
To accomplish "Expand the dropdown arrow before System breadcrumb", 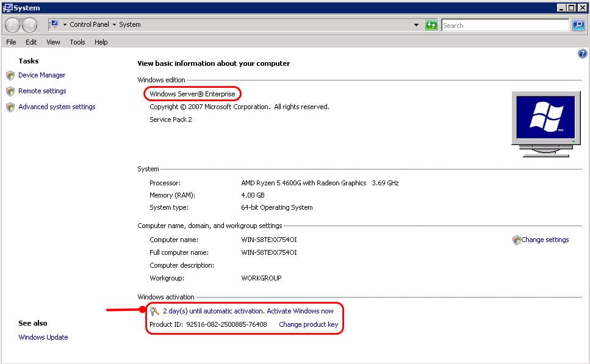I will pyautogui.click(x=114, y=25).
